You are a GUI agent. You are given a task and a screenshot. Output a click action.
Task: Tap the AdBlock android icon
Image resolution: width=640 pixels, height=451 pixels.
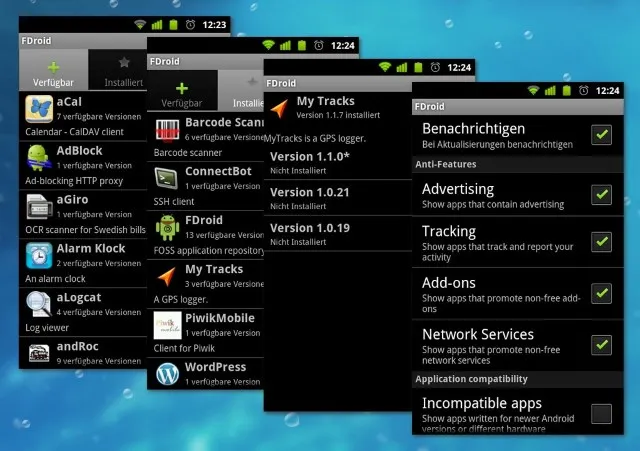click(39, 158)
